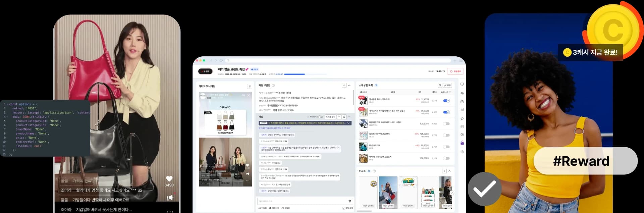Open the check-circle icon in right sidebar
This screenshot has width=644, height=213.
point(462,135)
